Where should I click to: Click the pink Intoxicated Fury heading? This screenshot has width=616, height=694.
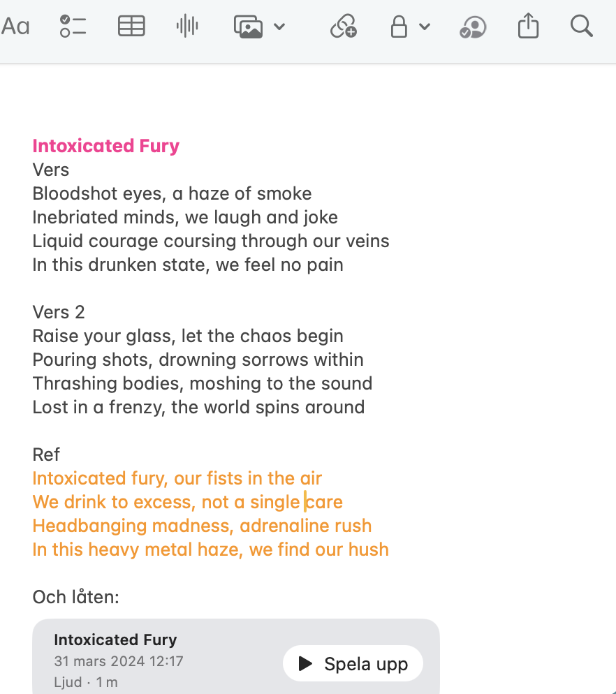(x=106, y=146)
